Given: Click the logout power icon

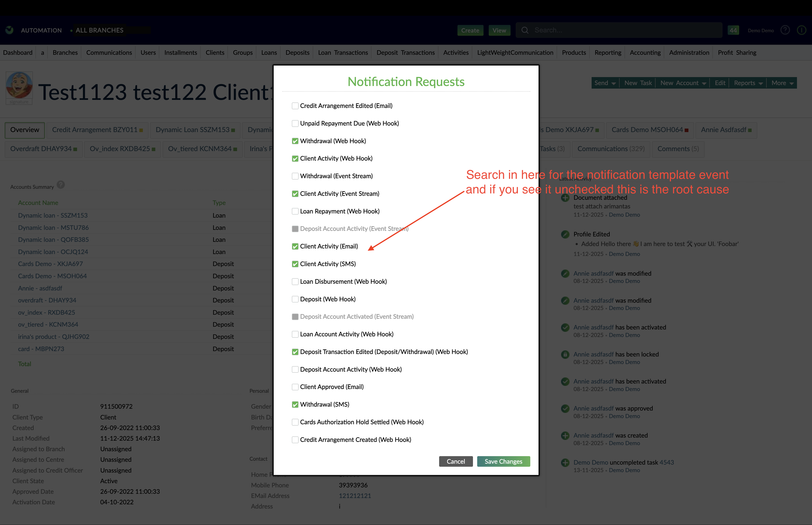Looking at the screenshot, I should coord(801,30).
